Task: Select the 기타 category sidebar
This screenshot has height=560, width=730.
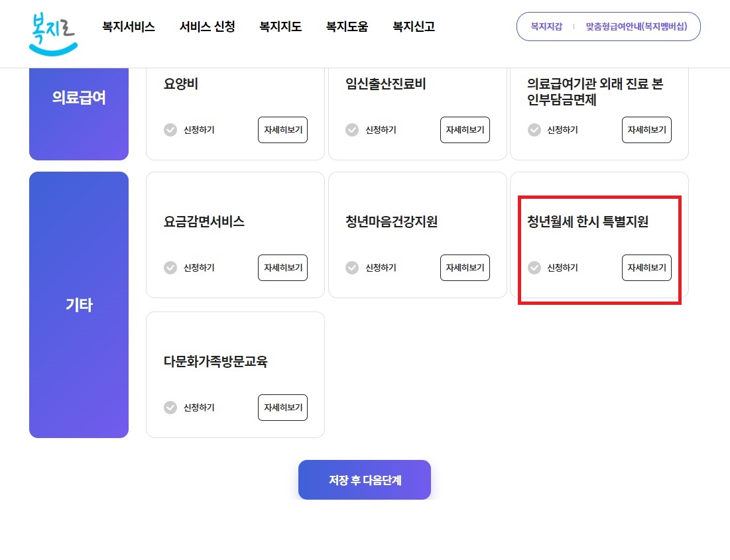Action: tap(78, 305)
